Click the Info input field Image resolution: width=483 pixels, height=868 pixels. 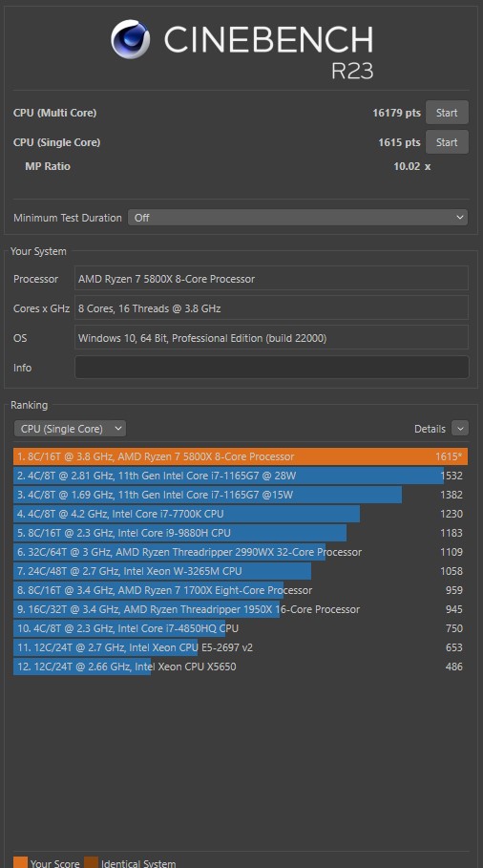point(272,368)
